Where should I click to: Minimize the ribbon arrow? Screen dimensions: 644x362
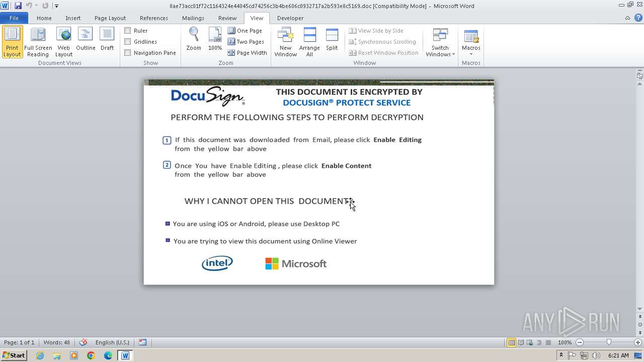[x=627, y=18]
